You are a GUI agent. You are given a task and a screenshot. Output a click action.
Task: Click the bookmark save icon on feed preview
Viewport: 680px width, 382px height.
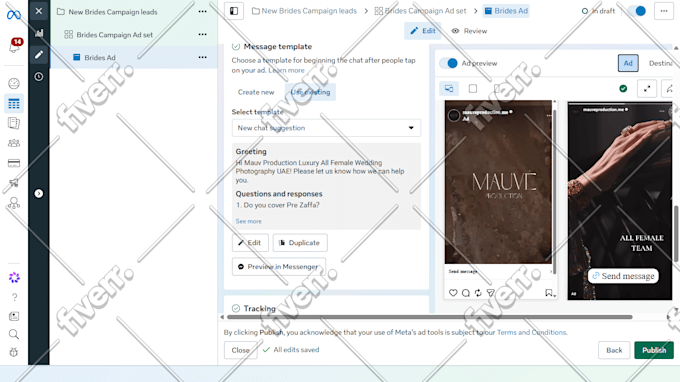pyautogui.click(x=549, y=293)
